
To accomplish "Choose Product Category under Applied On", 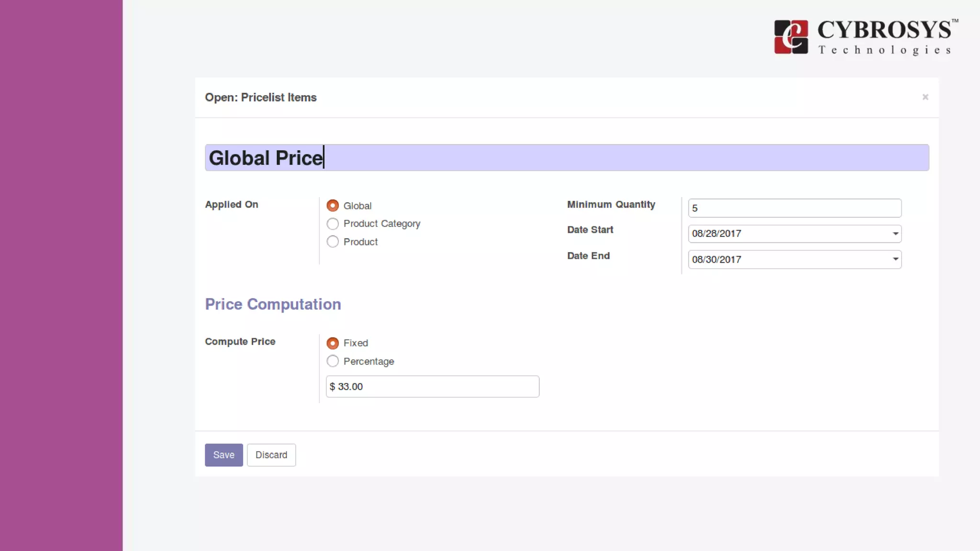I will 333,224.
